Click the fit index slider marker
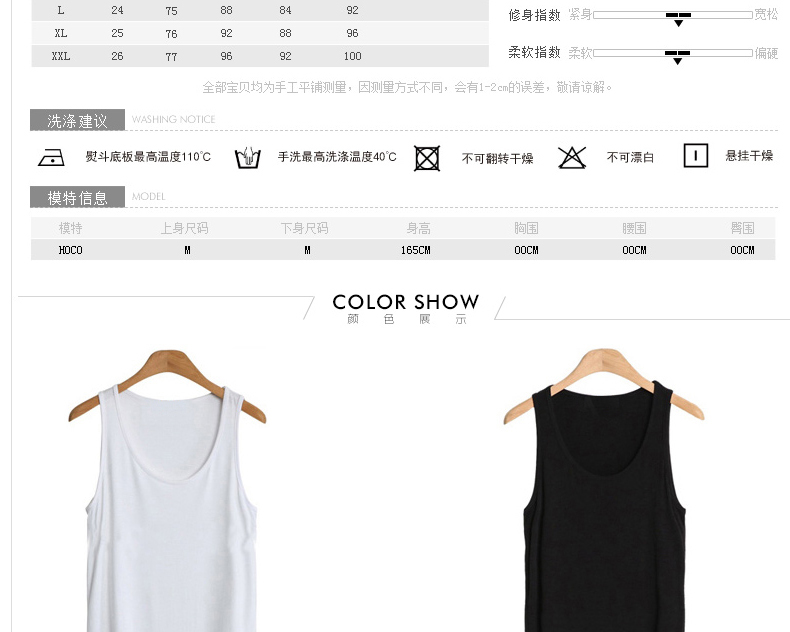The width and height of the screenshot is (790, 632). 678,17
